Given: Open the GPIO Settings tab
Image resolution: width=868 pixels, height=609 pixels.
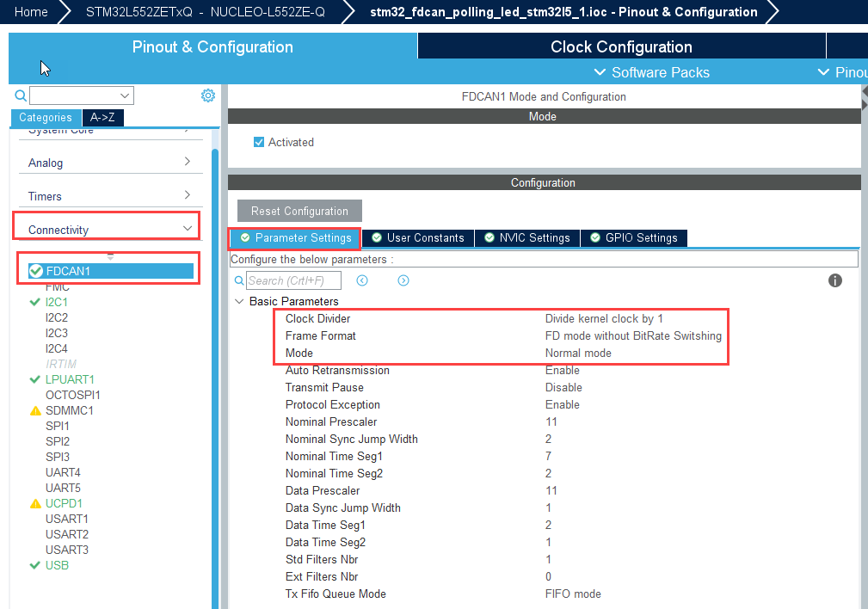Looking at the screenshot, I should coord(634,238).
